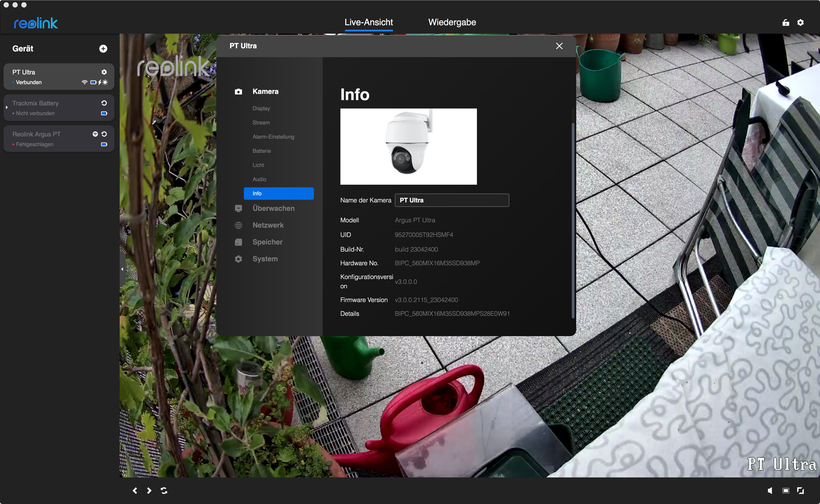Expand the Trackmix Battery device arrow
This screenshot has width=820, height=504.
pos(7,107)
